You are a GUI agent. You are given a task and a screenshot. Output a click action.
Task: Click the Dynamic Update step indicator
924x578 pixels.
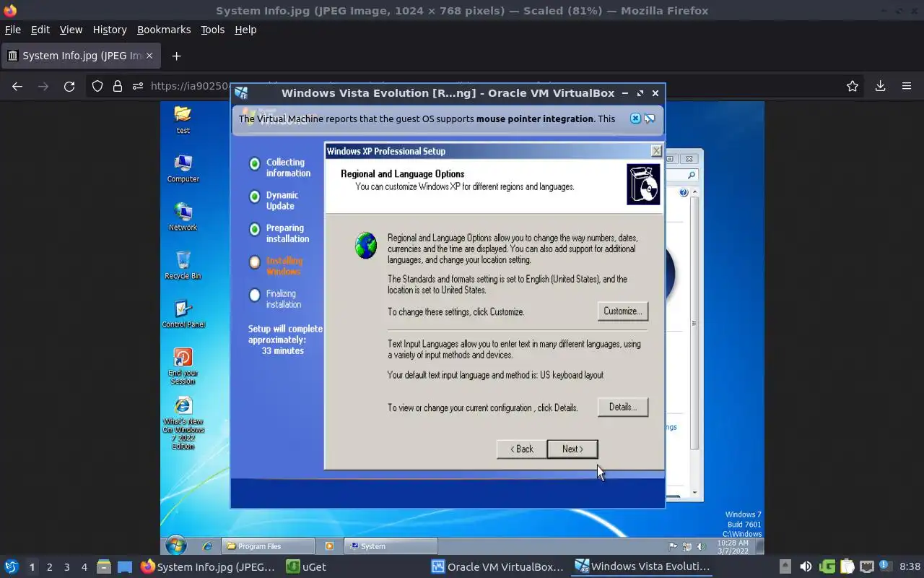coord(254,197)
